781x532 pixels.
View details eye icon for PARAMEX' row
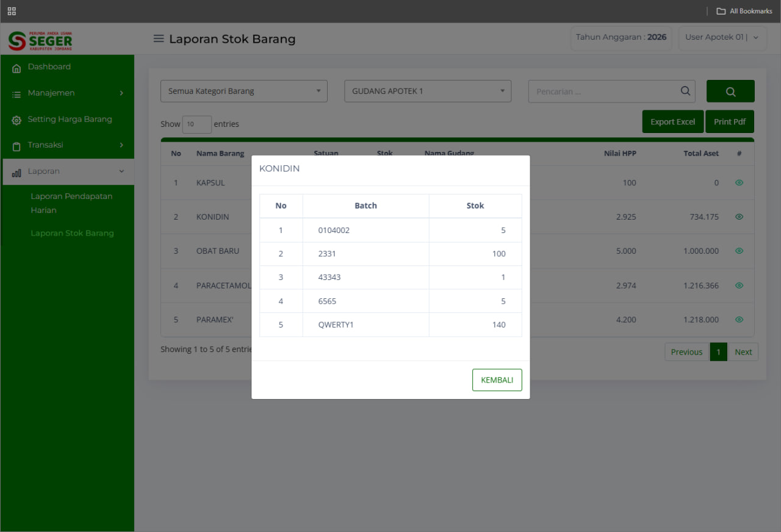[x=739, y=319]
